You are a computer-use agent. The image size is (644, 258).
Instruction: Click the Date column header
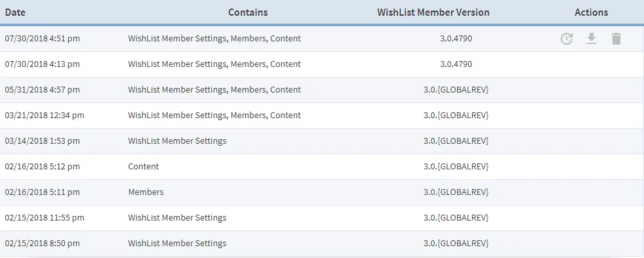[x=15, y=12]
